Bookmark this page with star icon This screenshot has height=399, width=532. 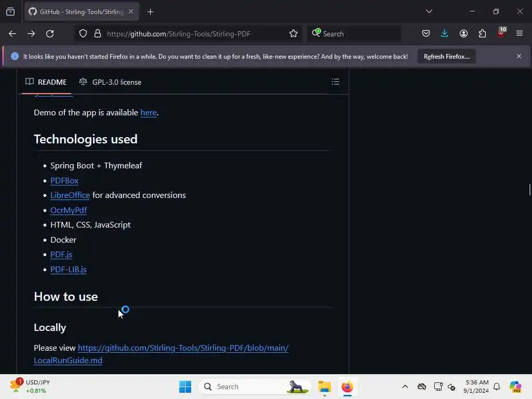pyautogui.click(x=294, y=34)
